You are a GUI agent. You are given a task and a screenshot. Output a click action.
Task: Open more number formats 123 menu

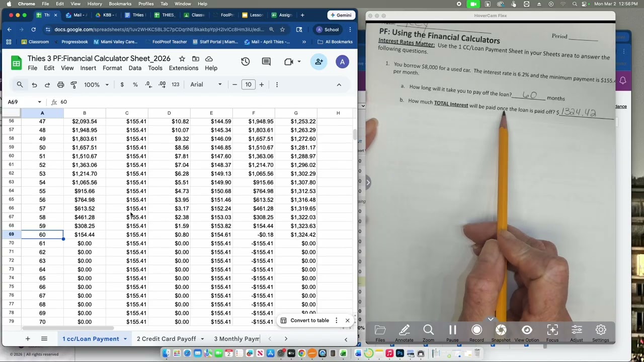175,84
